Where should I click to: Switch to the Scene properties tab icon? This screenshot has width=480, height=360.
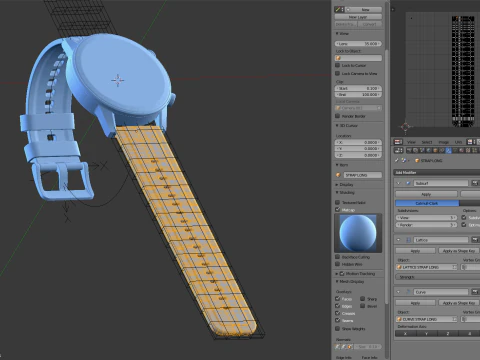pyautogui.click(x=422, y=151)
